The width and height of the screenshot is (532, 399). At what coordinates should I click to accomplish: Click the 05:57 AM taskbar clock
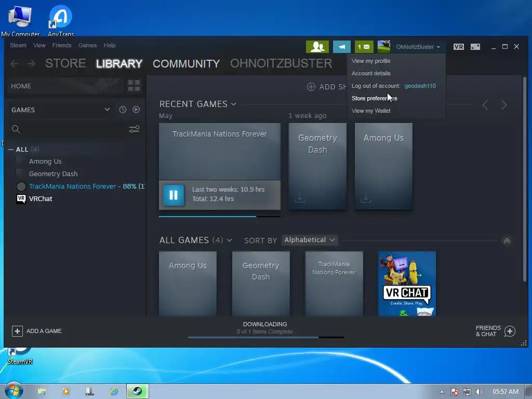point(506,392)
